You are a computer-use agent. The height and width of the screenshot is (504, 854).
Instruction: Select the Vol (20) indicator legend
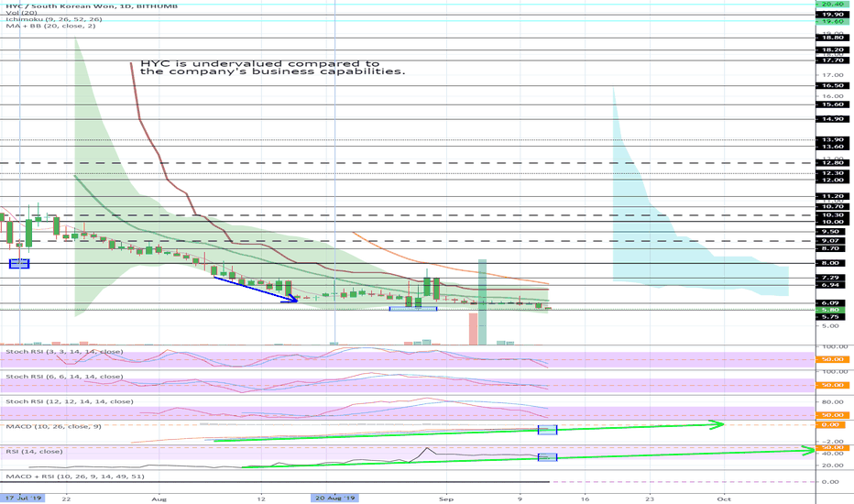pos(22,13)
